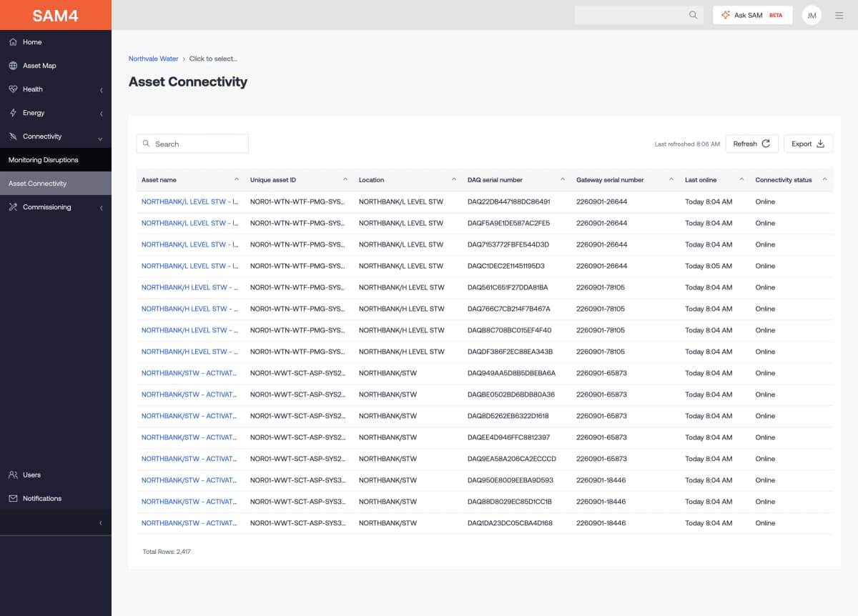The image size is (858, 616).
Task: Click the export download icon
Action: tap(820, 144)
